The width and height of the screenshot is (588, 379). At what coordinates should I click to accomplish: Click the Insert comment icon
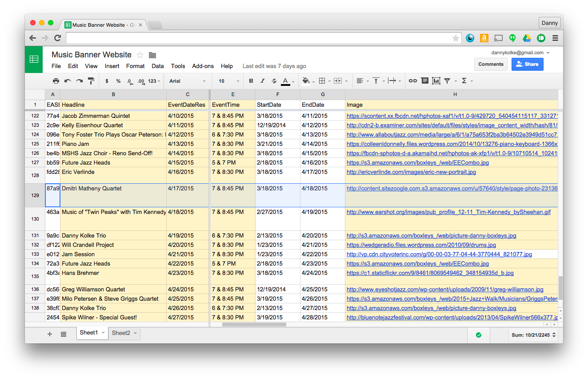click(424, 81)
